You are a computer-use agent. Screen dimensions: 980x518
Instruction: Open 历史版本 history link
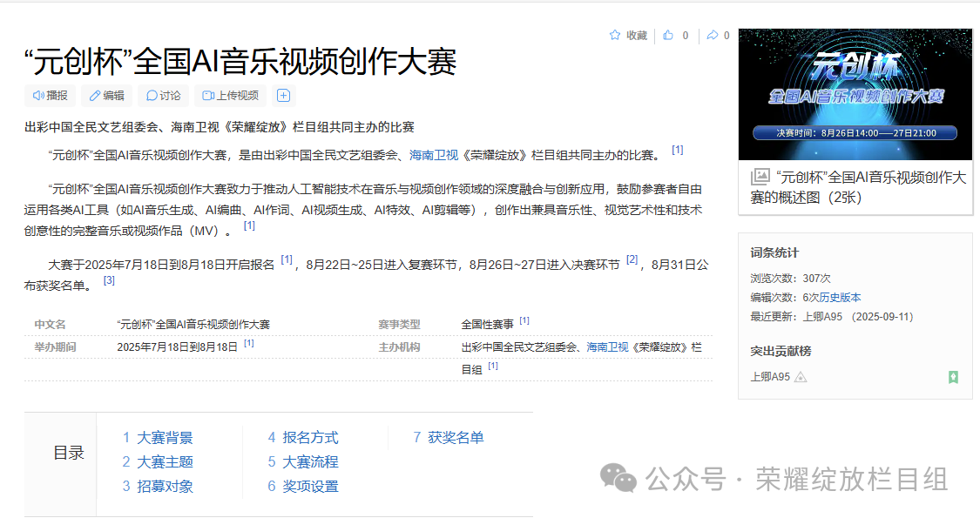pos(840,298)
